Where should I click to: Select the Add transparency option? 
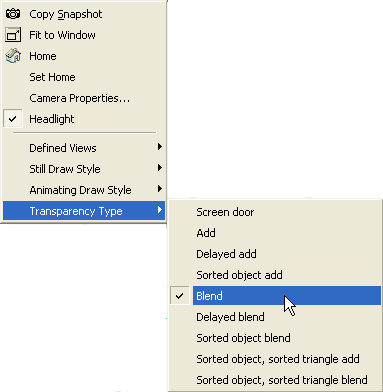click(x=275, y=233)
